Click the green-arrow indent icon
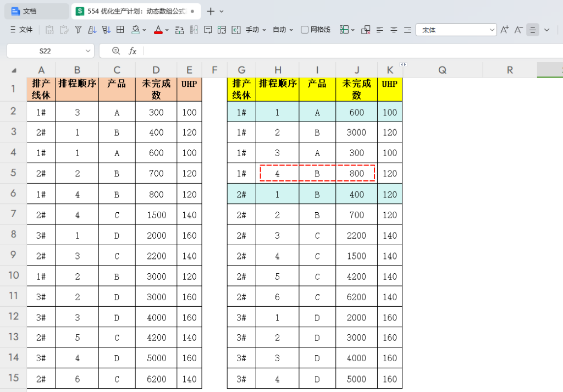Image resolution: width=563 pixels, height=392 pixels. tap(236, 30)
